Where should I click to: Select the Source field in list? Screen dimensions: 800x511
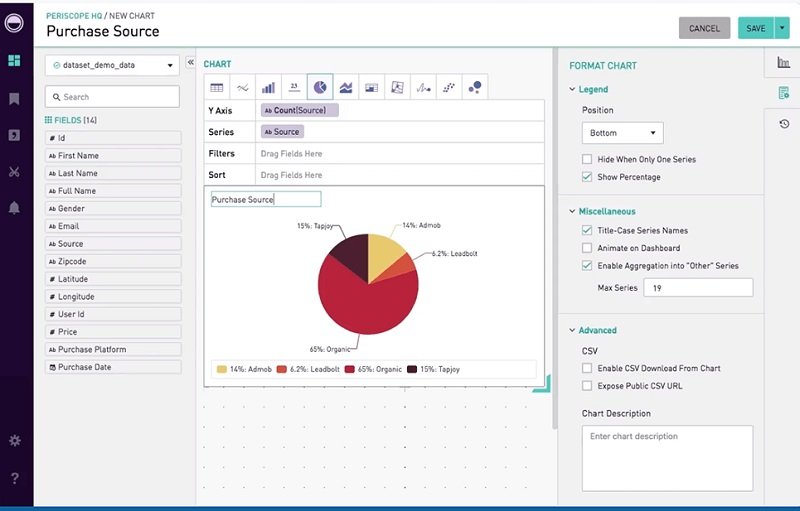click(113, 244)
